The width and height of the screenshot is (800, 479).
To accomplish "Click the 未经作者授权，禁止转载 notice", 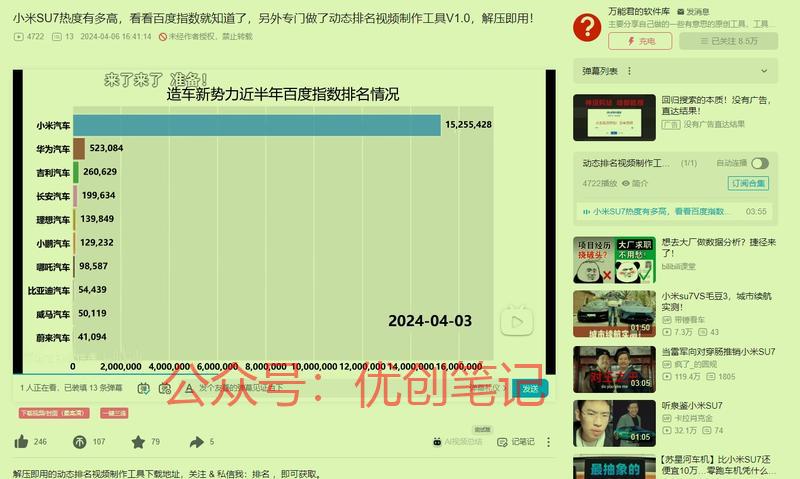I will click(x=206, y=37).
